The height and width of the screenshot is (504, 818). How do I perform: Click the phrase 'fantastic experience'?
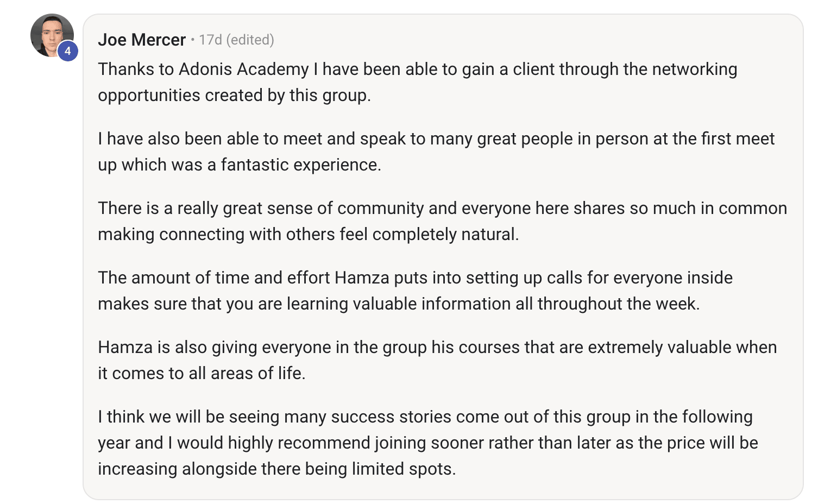[300, 165]
